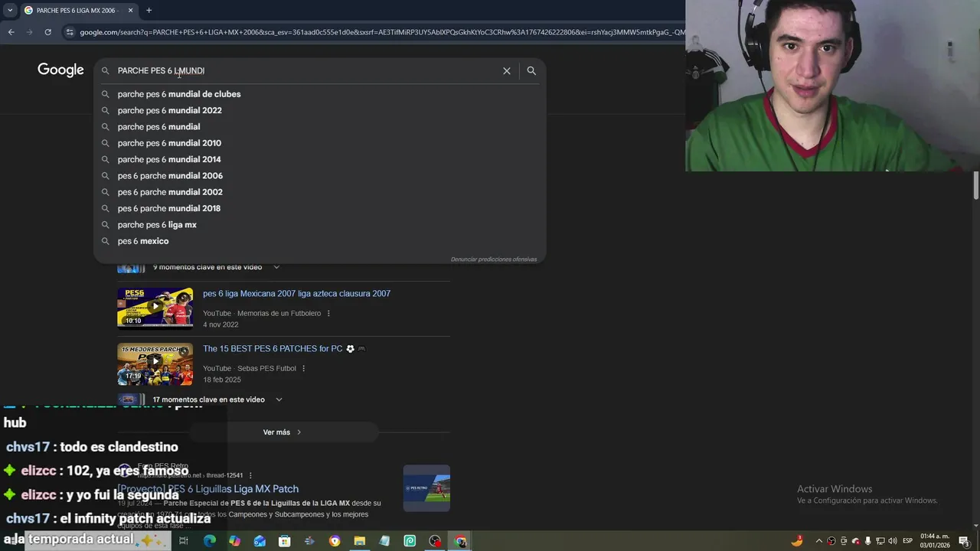Screen dimensions: 980x551
Task: Open volume control in system tray
Action: 893,541
